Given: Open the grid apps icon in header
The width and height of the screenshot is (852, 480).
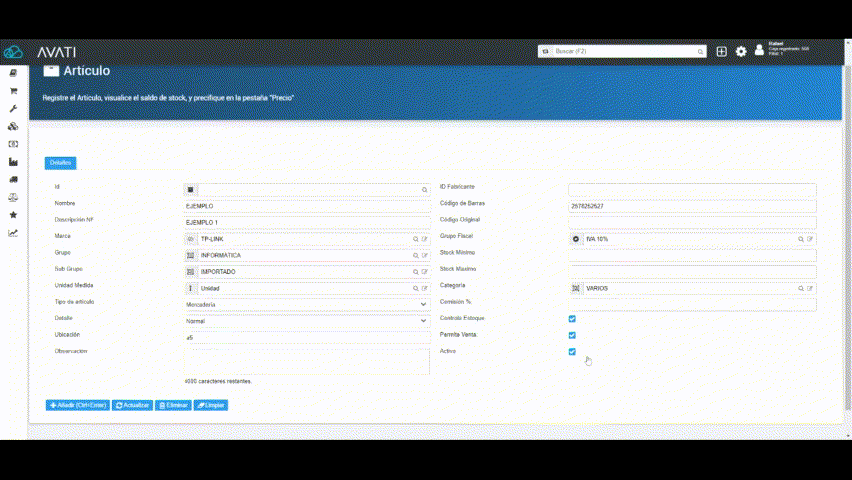Looking at the screenshot, I should click(x=721, y=52).
